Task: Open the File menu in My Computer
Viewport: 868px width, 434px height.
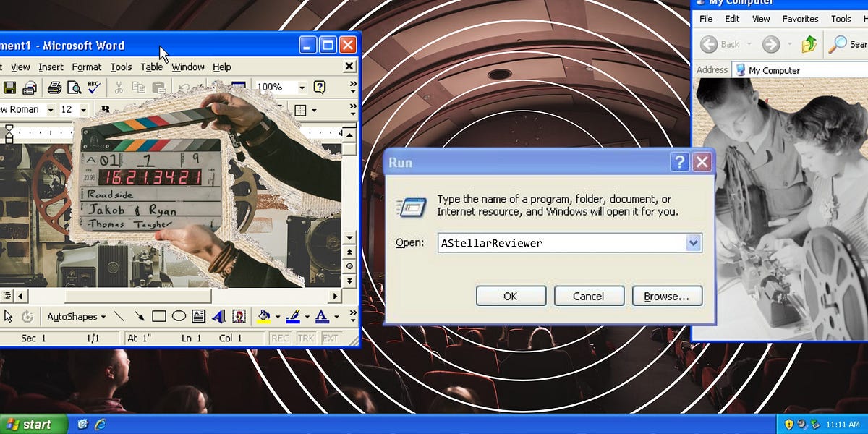Action: pyautogui.click(x=706, y=19)
